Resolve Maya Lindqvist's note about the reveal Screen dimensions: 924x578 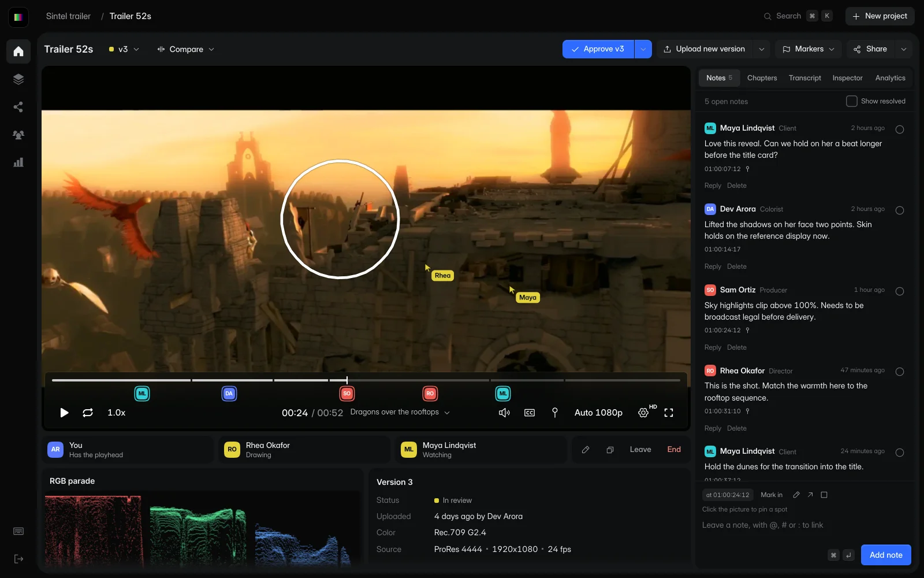(900, 129)
